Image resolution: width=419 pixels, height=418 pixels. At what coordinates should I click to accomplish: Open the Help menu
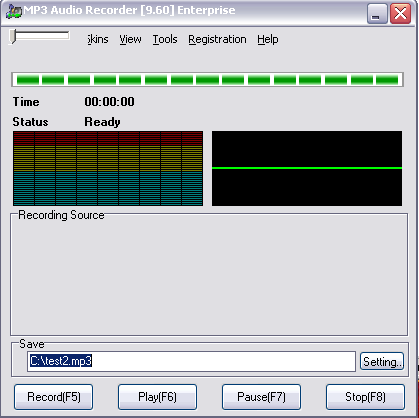pos(268,39)
